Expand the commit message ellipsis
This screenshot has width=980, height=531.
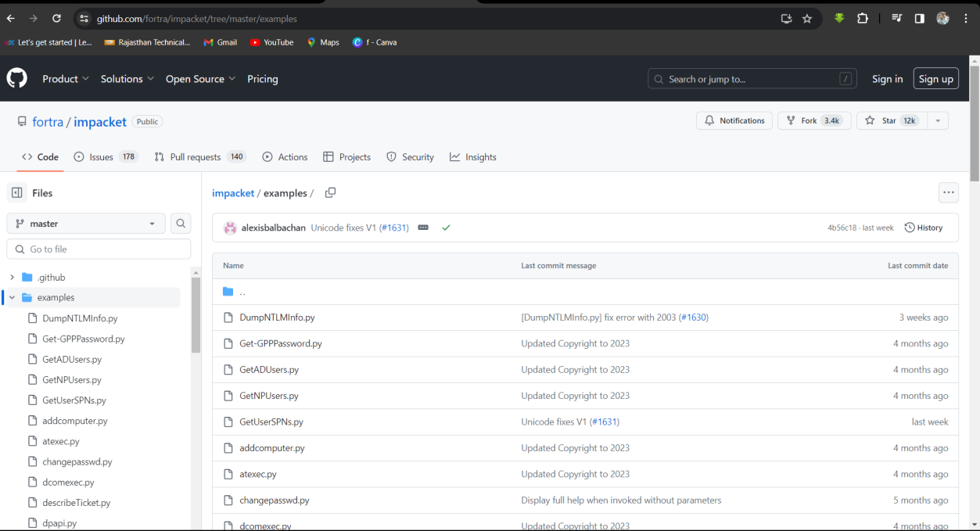point(423,228)
